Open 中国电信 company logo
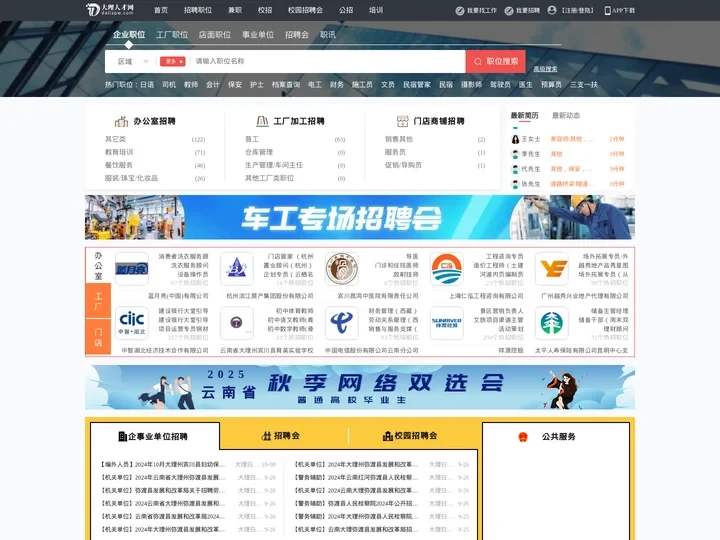The width and height of the screenshot is (720, 540). pos(342,323)
